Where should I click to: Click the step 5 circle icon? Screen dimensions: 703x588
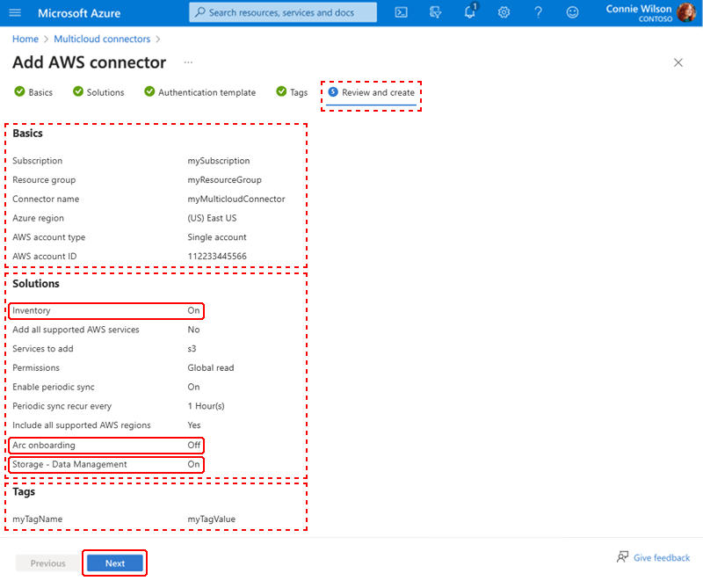point(333,92)
